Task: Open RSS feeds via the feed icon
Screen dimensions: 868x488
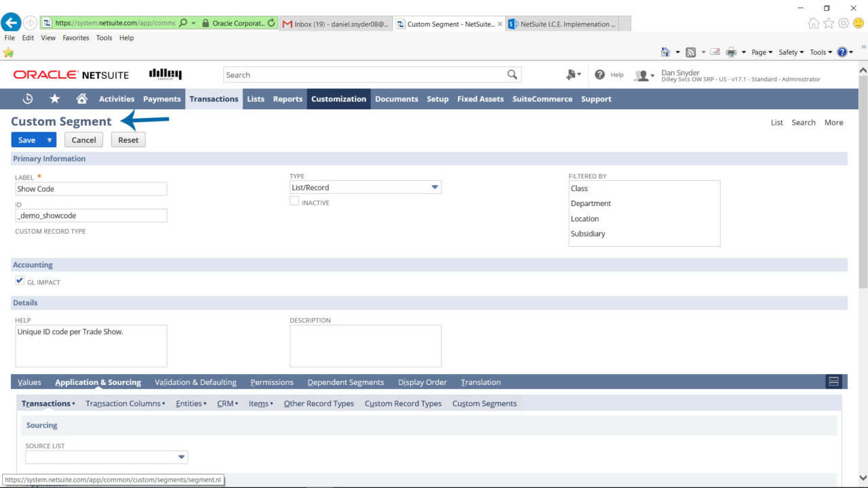Action: point(690,52)
